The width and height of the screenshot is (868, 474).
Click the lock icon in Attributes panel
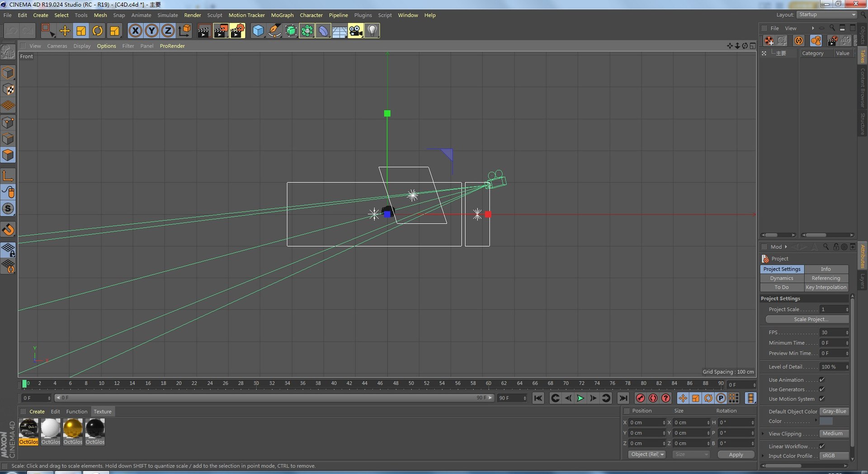836,246
